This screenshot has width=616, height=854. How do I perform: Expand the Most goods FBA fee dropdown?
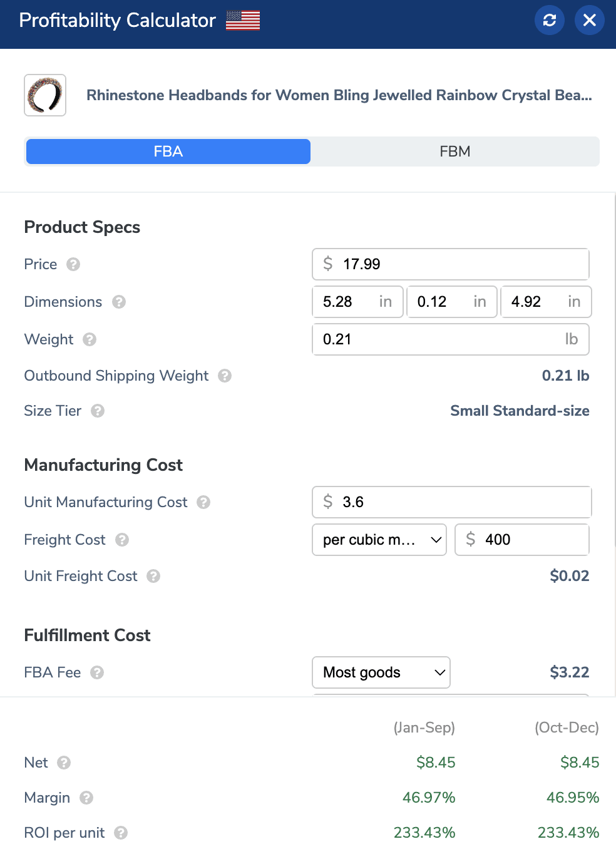pos(381,672)
